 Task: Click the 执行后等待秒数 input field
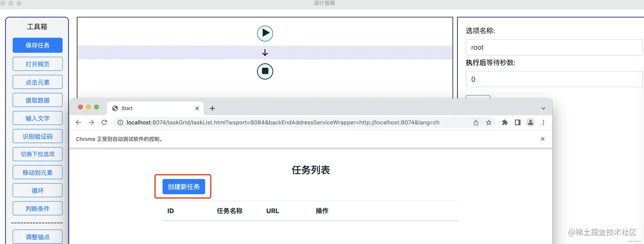554,79
